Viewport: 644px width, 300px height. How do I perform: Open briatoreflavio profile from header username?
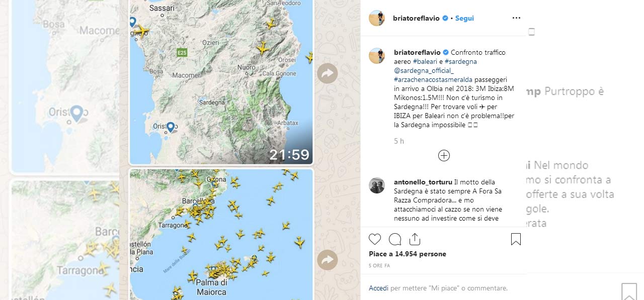tap(417, 18)
